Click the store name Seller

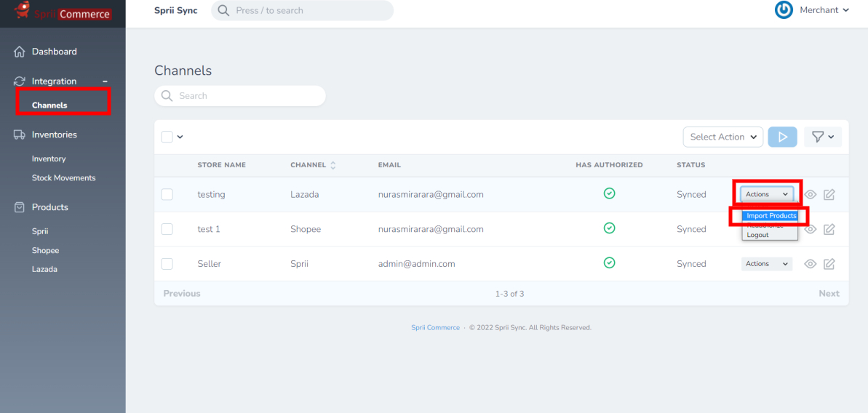[x=210, y=264]
